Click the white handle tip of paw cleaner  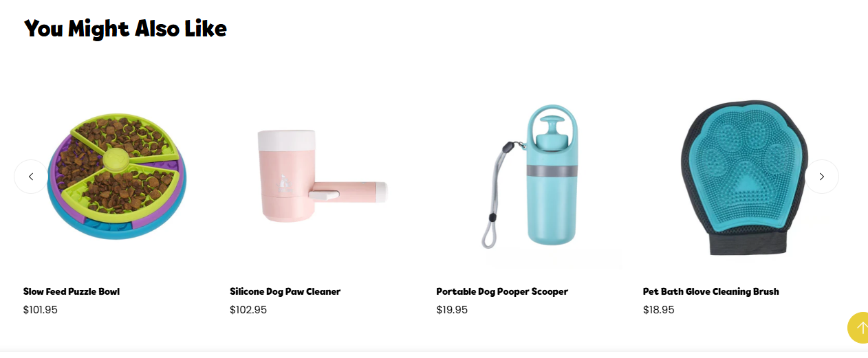(381, 192)
